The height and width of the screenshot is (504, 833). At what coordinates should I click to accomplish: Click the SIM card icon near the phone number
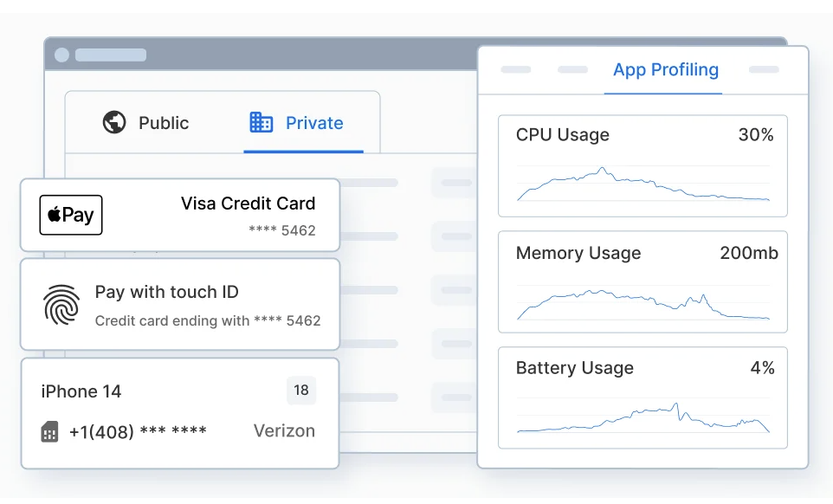48,430
